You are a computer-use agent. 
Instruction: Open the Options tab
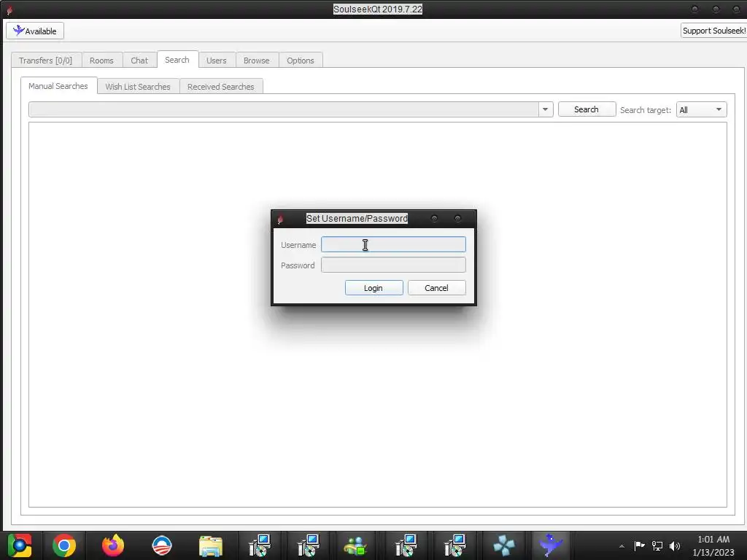tap(300, 61)
